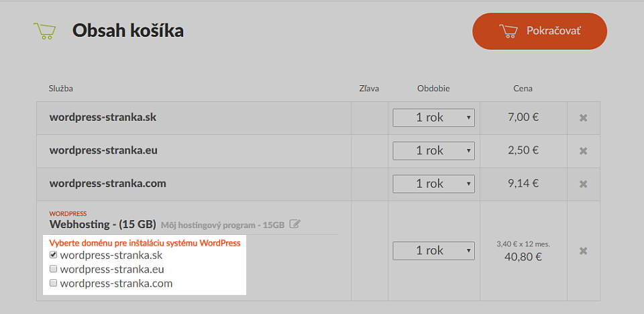Image resolution: width=644 pixels, height=314 pixels.
Task: Uncheck wordpress-stranka.sk for WordPress installation
Action: pos(53,256)
